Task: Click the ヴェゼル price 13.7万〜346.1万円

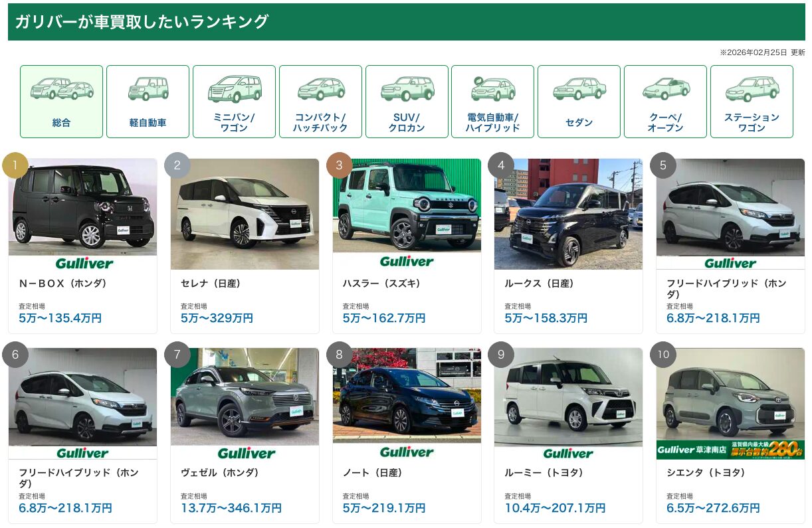Action: 231,508
